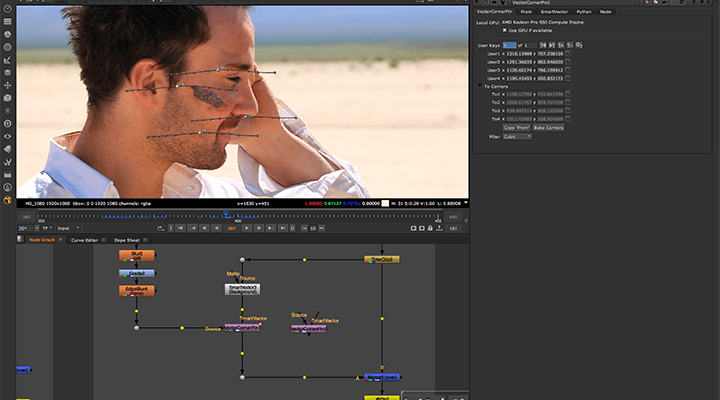Click the User1 x value field
The width and height of the screenshot is (720, 400).
(x=520, y=54)
